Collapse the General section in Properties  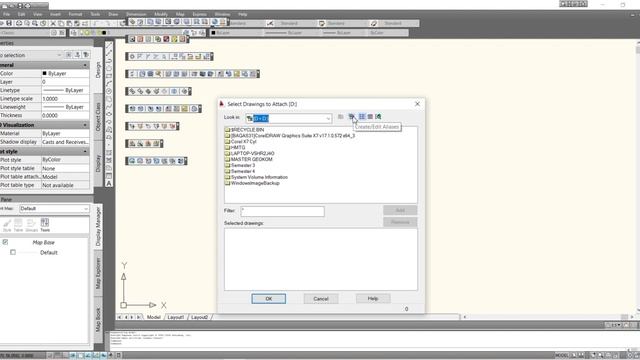tap(85, 65)
